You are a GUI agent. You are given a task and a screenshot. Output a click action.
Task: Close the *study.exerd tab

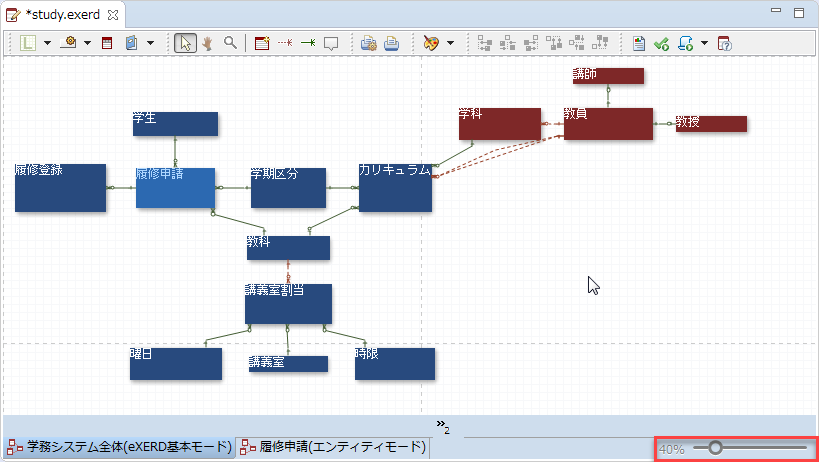tap(112, 15)
